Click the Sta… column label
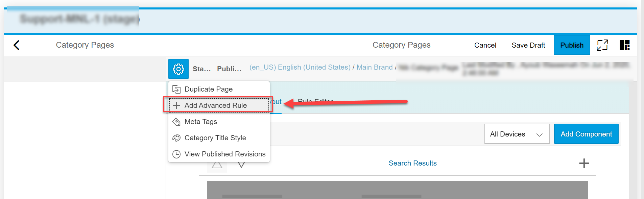Viewport: 644px width, 199px height. [202, 69]
